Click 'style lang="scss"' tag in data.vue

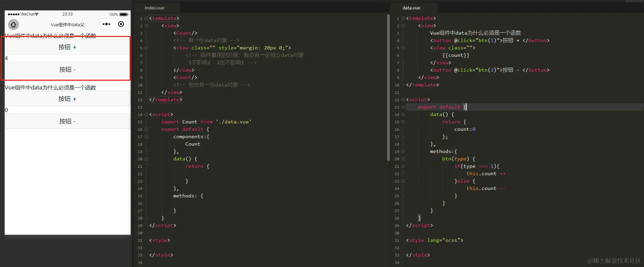pos(434,240)
